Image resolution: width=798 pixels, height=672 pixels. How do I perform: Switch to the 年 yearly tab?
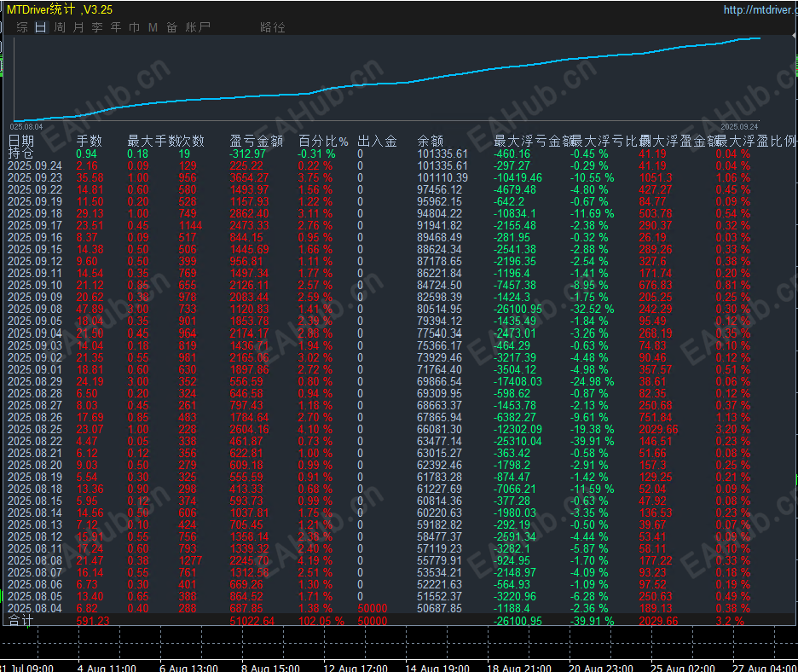coord(116,27)
